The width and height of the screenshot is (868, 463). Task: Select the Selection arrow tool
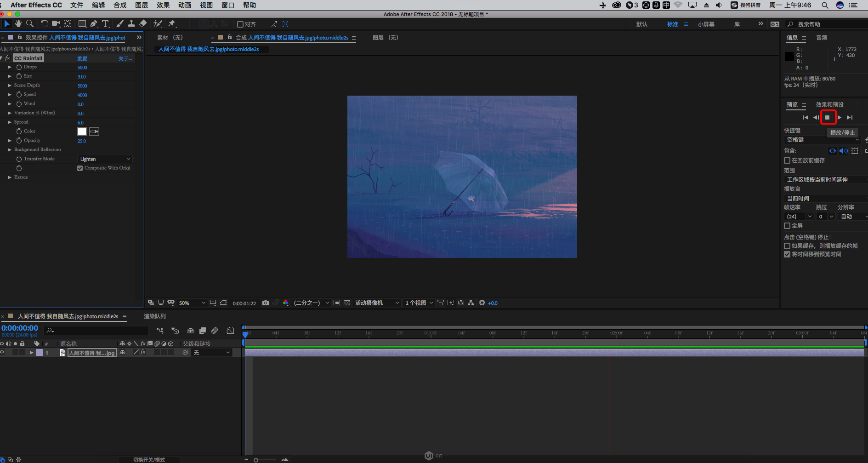[x=7, y=23]
